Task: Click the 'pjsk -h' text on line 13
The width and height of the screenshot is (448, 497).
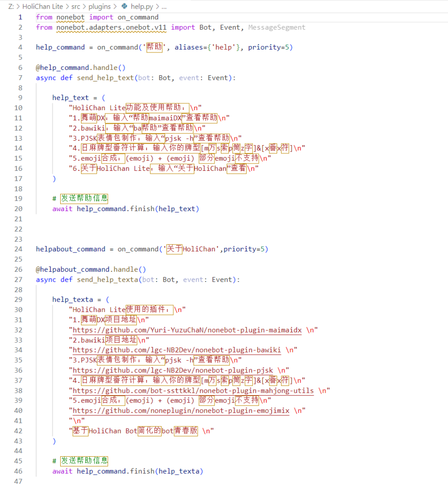Action: pyautogui.click(x=180, y=138)
